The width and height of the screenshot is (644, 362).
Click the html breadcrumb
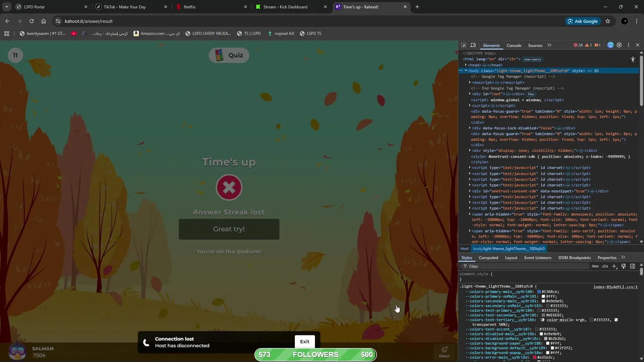coord(464,249)
